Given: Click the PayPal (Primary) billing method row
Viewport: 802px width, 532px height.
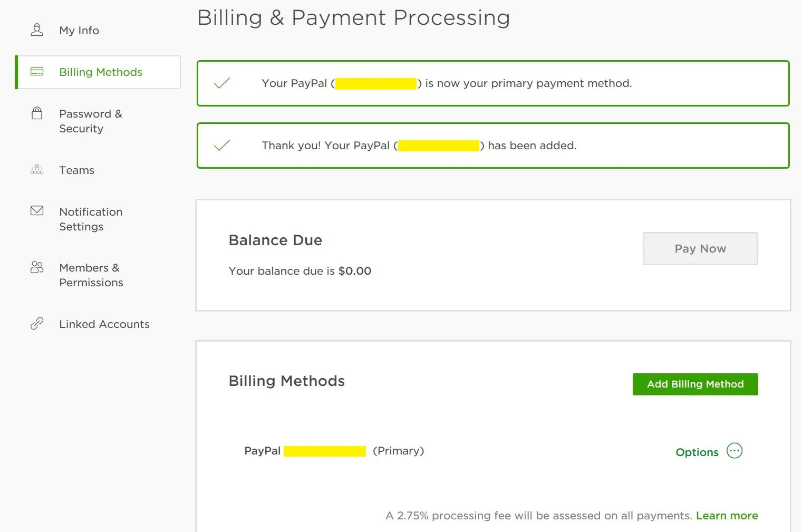Looking at the screenshot, I should (x=493, y=451).
